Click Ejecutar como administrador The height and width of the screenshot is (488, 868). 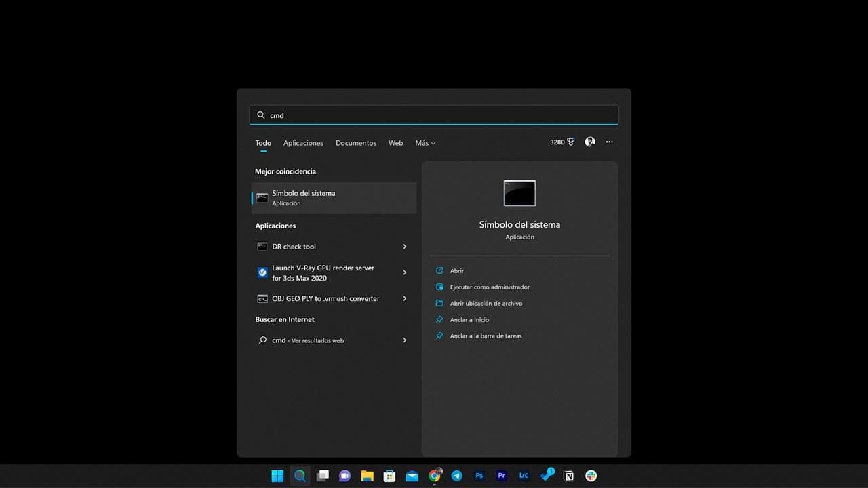coord(490,287)
